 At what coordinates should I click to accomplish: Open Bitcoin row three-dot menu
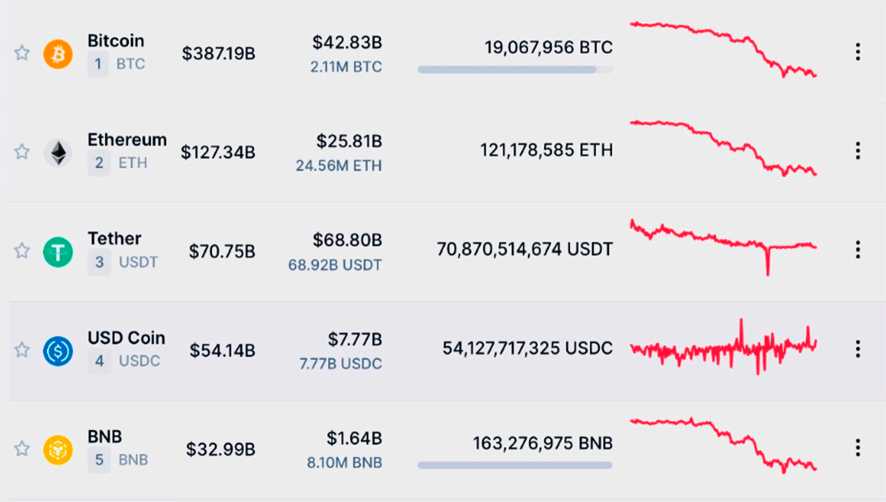coord(857,52)
